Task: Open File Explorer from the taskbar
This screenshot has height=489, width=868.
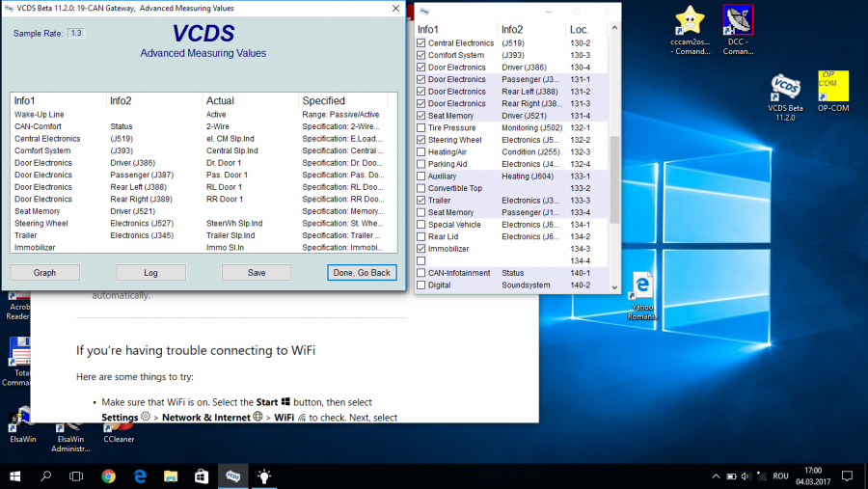Action: [x=171, y=475]
